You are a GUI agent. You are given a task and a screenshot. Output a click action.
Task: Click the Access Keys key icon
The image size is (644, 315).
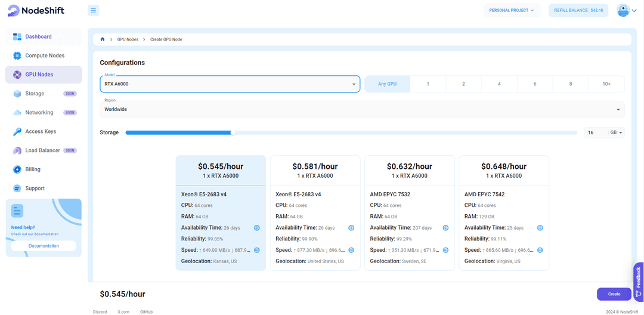pyautogui.click(x=17, y=131)
